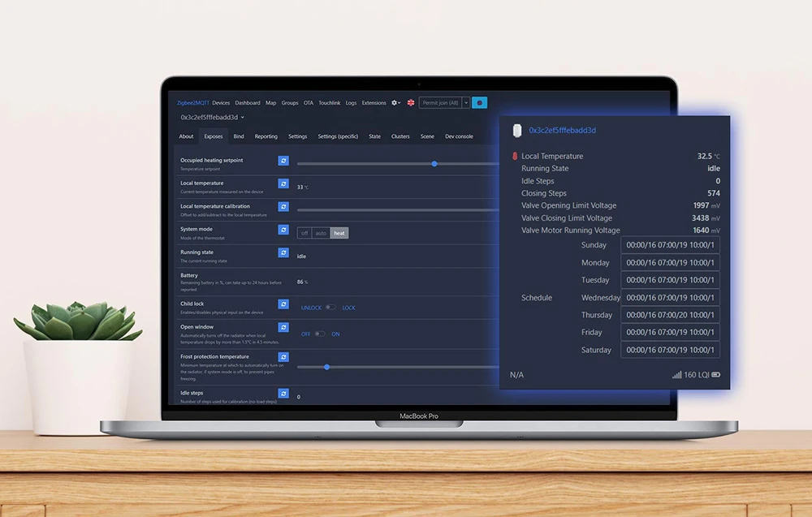The height and width of the screenshot is (517, 812).
Task: Open the Permit join dropdown arrow
Action: [466, 103]
